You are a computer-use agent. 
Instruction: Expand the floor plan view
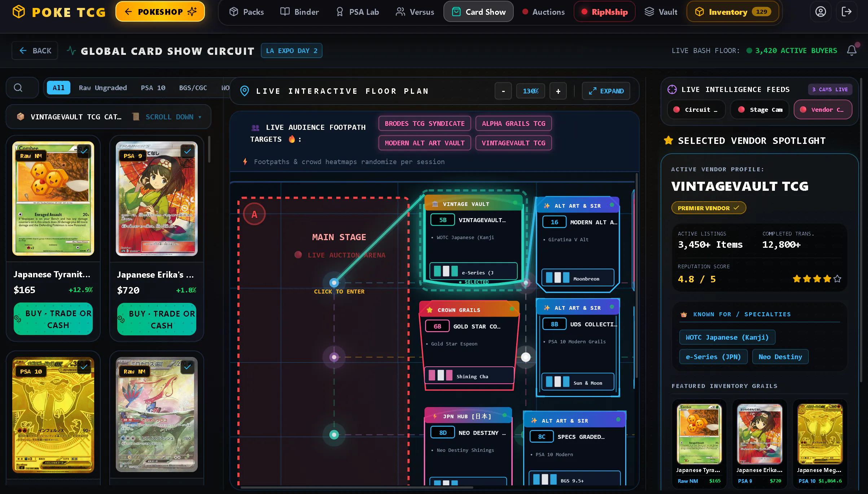[606, 91]
